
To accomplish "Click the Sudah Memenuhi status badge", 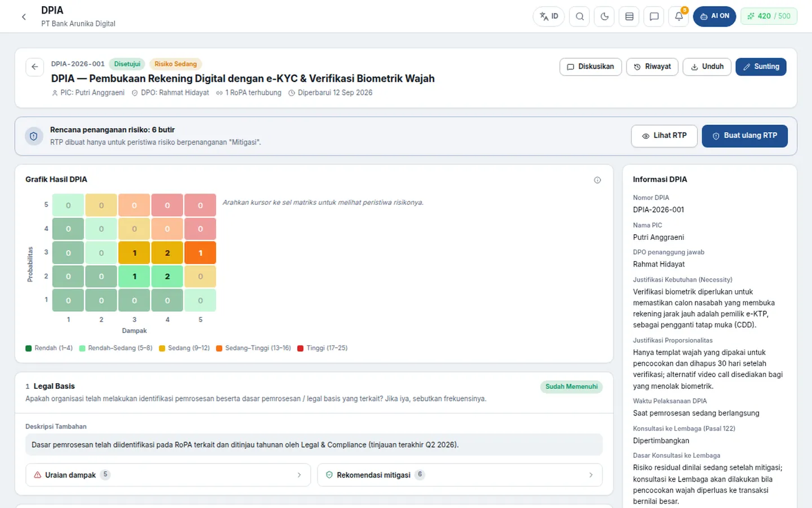I will [x=571, y=387].
